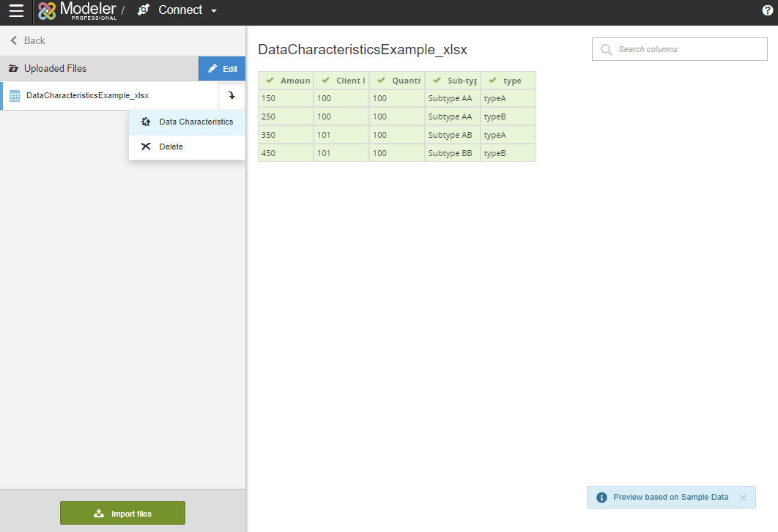Click the magnifier icon in search box

click(x=606, y=50)
